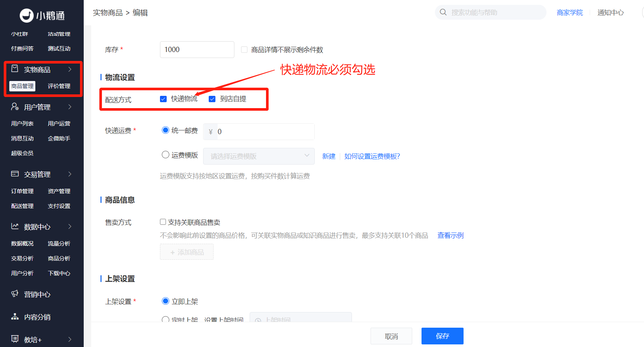The width and height of the screenshot is (644, 347).
Task: Select the 运费模版 radio button
Action: pos(166,155)
